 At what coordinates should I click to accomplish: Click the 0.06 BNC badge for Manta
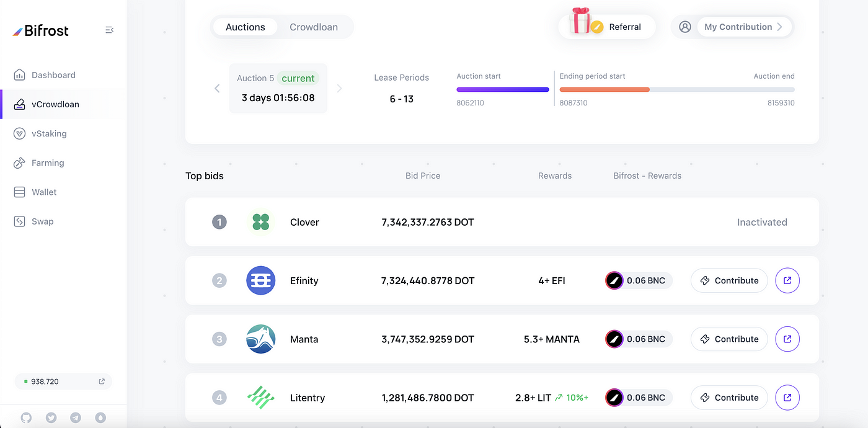point(639,339)
